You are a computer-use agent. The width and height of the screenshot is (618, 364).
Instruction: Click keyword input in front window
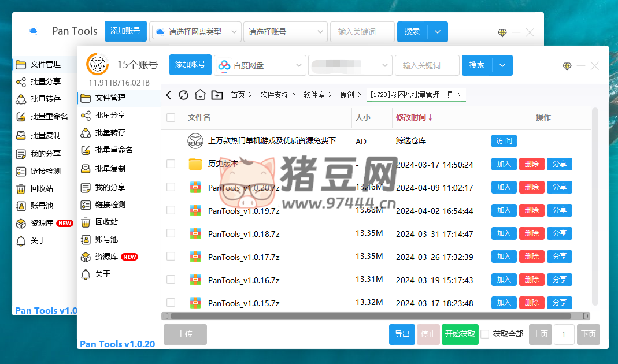(x=427, y=65)
